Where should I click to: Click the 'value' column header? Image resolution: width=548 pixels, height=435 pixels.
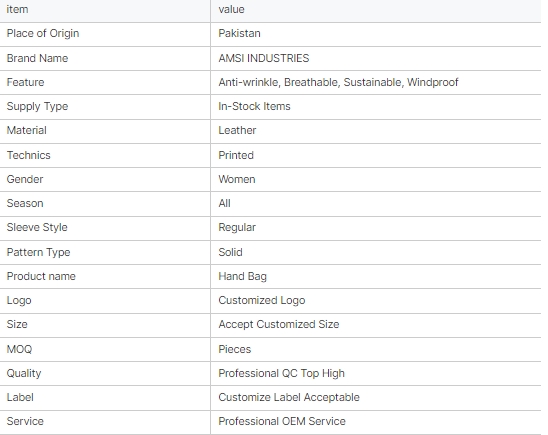coord(231,9)
